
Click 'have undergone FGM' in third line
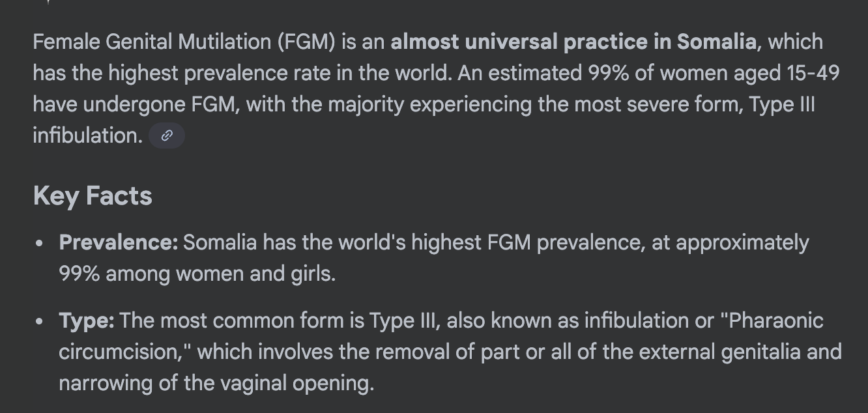click(136, 104)
